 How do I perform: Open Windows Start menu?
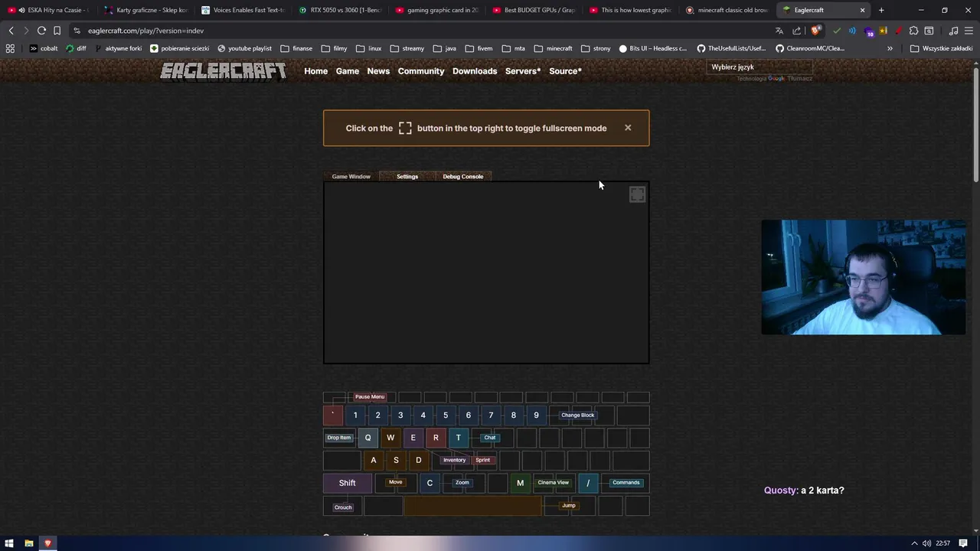[9, 543]
